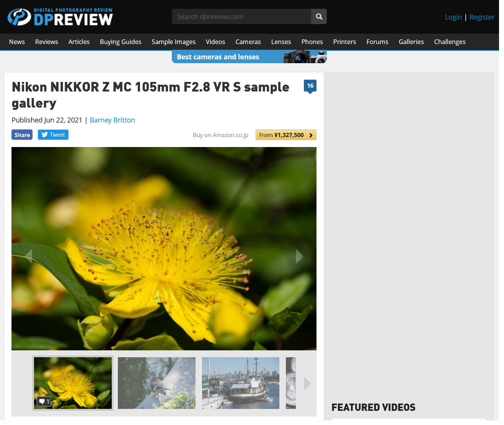The width and height of the screenshot is (504, 425).
Task: Open the Videos section
Action: (215, 42)
